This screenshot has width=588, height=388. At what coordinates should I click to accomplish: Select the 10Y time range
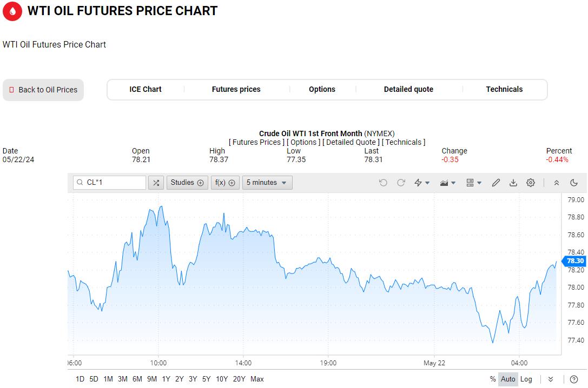[222, 379]
